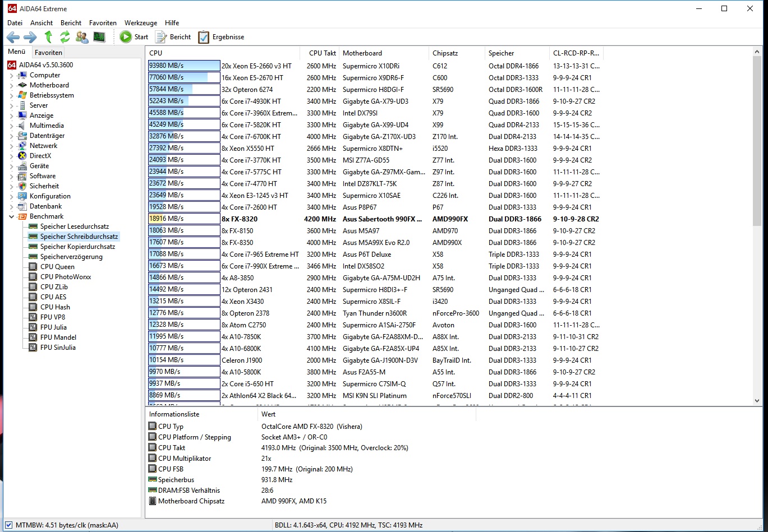The height and width of the screenshot is (532, 768).
Task: Select the 8x FX-8320 result row
Action: tap(374, 219)
